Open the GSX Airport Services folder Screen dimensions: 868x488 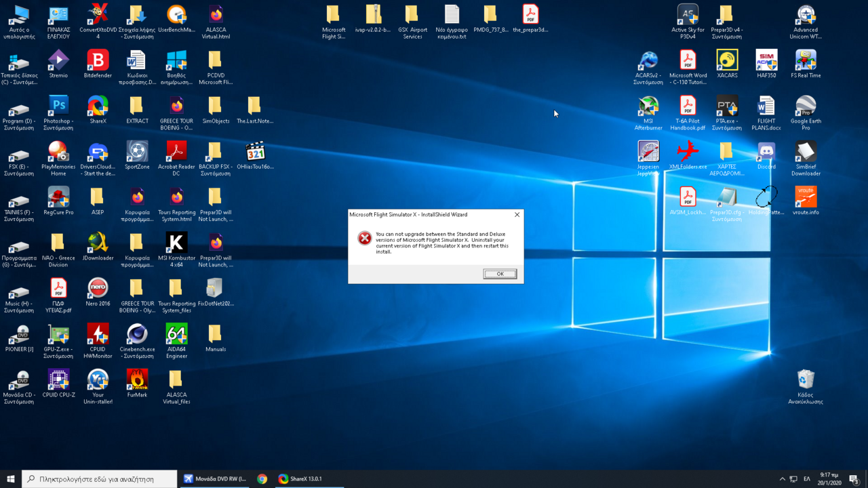click(x=412, y=21)
